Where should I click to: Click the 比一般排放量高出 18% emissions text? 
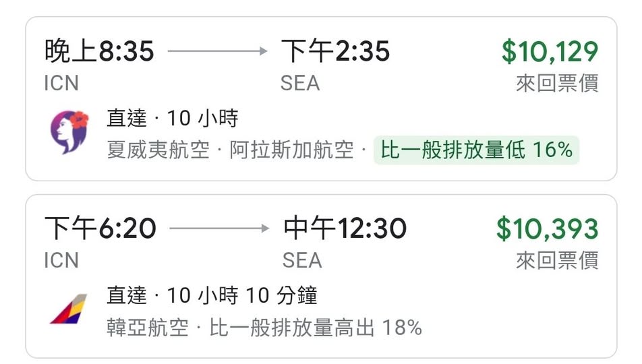click(316, 328)
